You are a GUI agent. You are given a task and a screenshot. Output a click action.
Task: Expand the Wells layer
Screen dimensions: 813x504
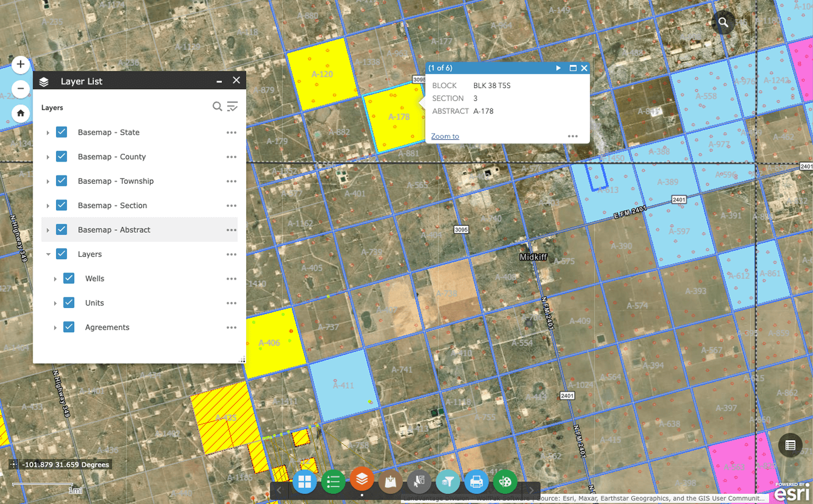[55, 279]
